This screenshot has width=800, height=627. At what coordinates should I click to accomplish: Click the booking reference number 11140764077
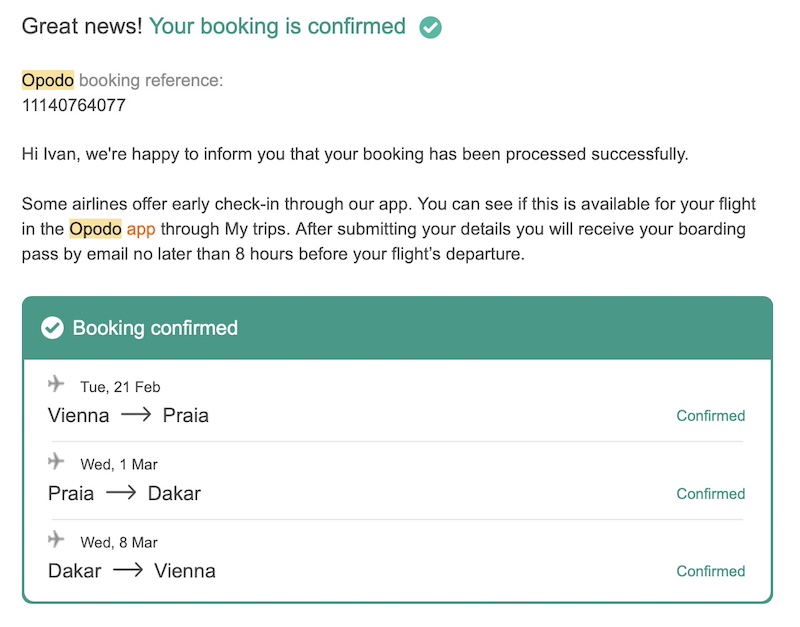tap(74, 105)
